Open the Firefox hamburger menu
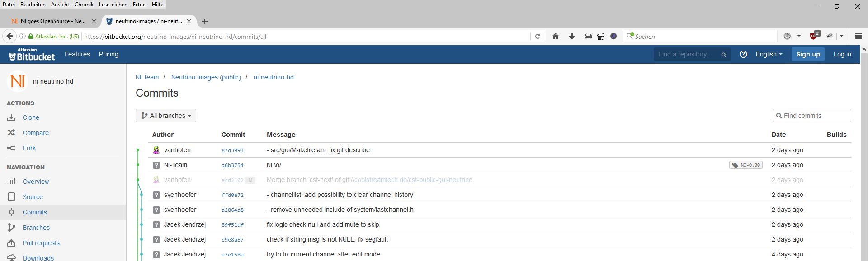The image size is (868, 261). click(x=858, y=37)
